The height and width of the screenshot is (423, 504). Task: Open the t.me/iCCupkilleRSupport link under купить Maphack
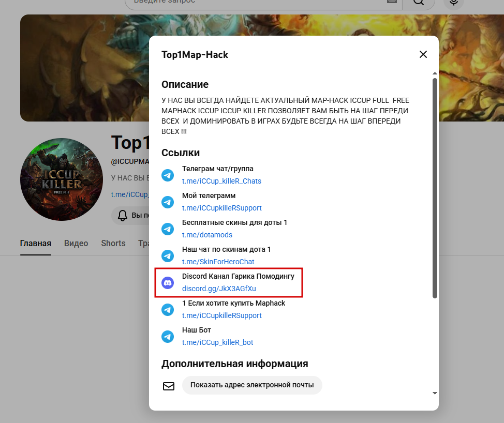point(222,316)
